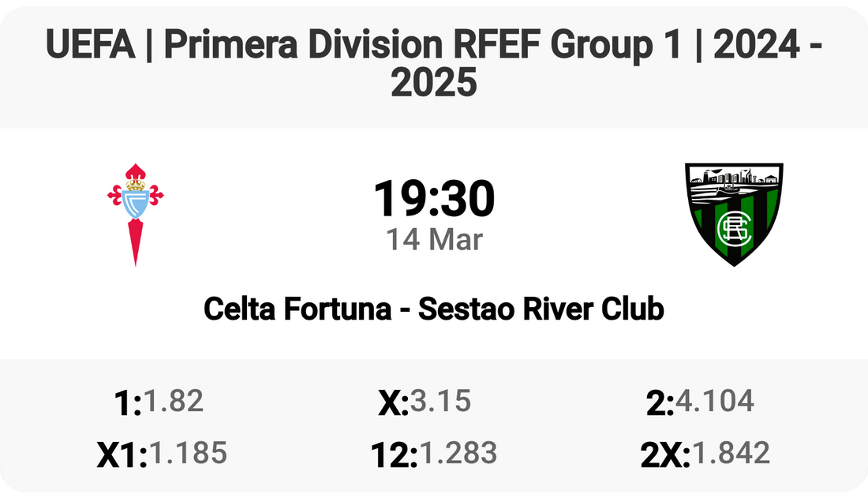This screenshot has width=868, height=498.
Task: Click the Sestao River Club shield logo
Action: coord(734,214)
